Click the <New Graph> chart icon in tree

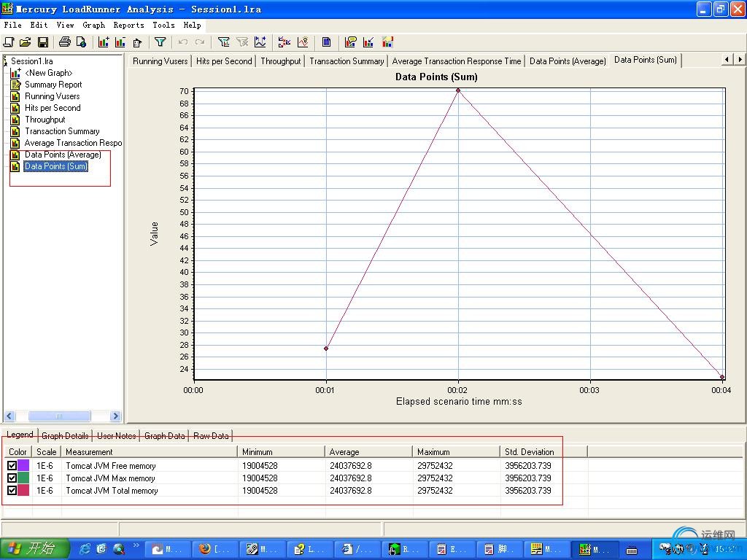(x=15, y=73)
